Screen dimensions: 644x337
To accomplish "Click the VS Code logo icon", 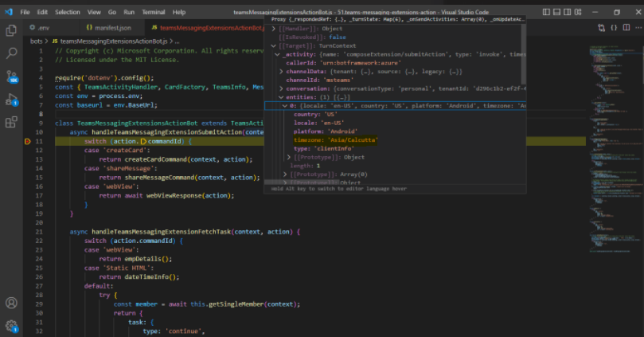I will [8, 12].
